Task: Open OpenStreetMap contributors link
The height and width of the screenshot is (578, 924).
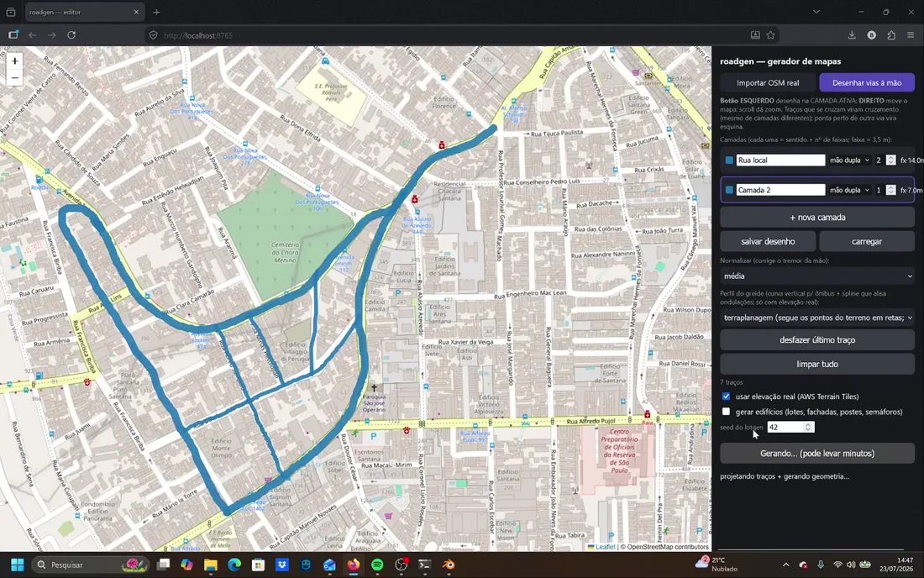Action: [x=667, y=547]
